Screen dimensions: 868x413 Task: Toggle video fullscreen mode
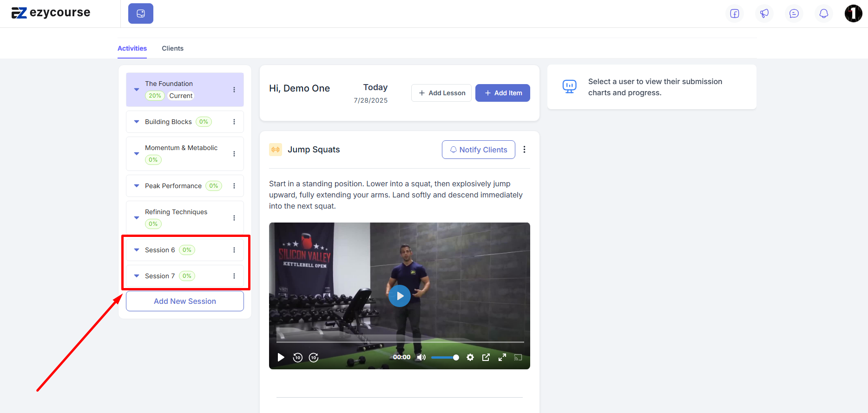(x=502, y=357)
